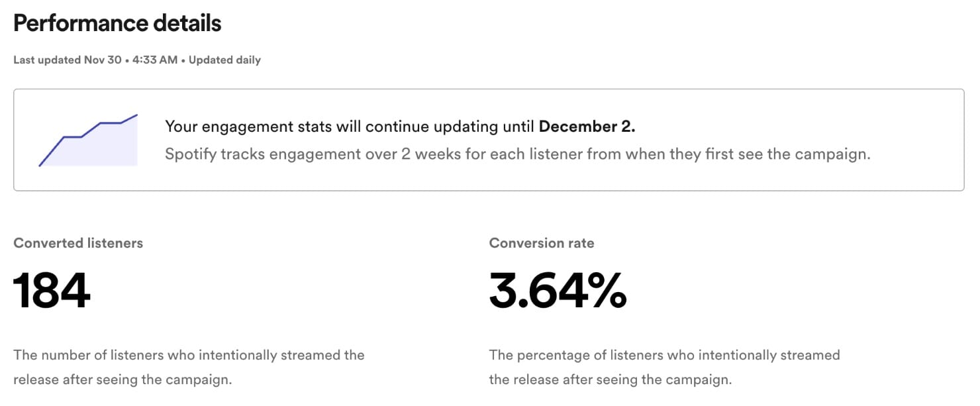
Task: Click the "Last updated" text
Action: pos(46,60)
